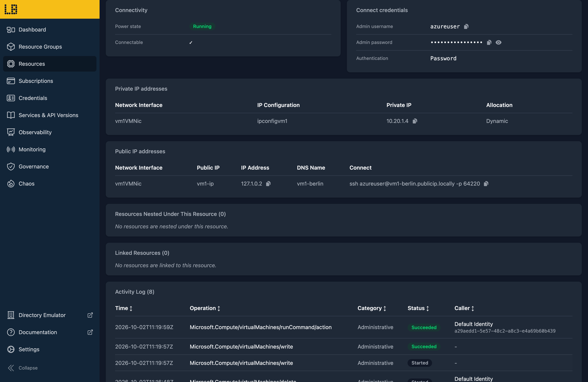Click ipconfigvm1 IP configuration cell
The height and width of the screenshot is (382, 588).
tap(272, 121)
